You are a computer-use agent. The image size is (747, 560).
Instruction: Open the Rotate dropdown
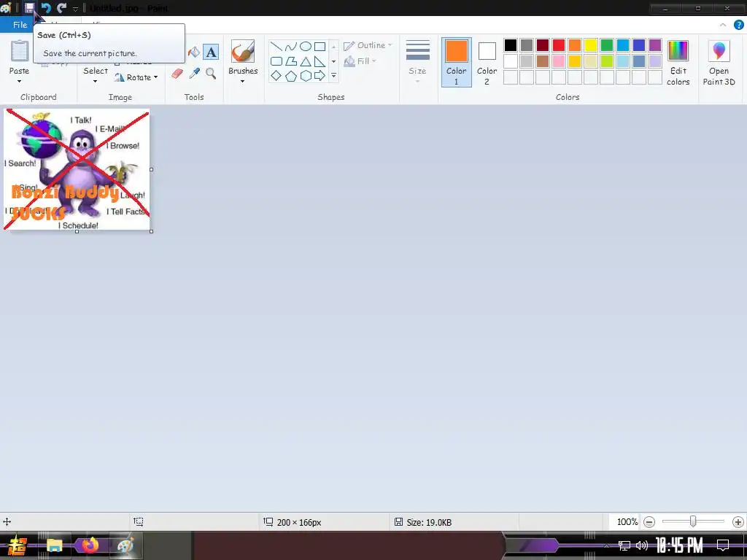point(136,77)
